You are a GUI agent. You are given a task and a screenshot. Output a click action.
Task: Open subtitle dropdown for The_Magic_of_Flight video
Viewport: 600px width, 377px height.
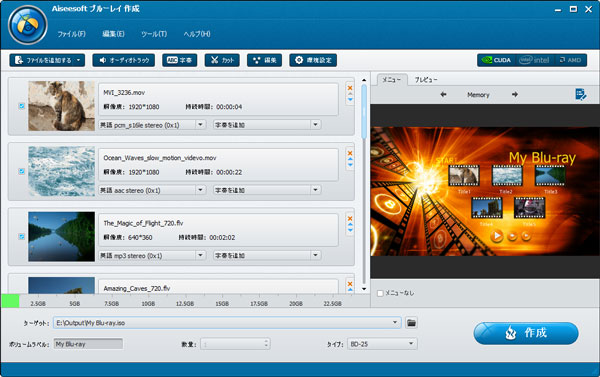(315, 255)
